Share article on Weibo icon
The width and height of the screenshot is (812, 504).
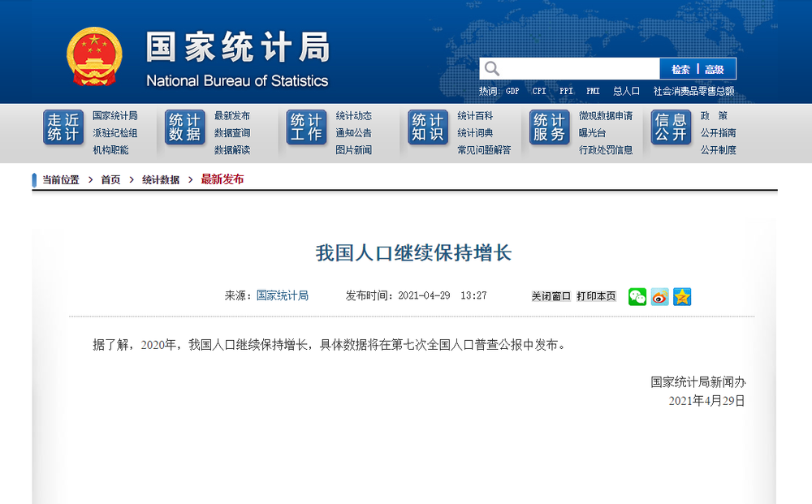pyautogui.click(x=659, y=296)
